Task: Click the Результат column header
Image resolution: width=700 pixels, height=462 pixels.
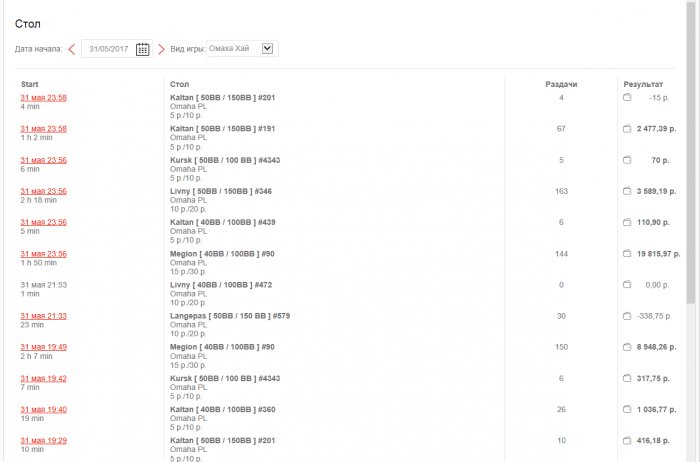Action: [x=643, y=84]
